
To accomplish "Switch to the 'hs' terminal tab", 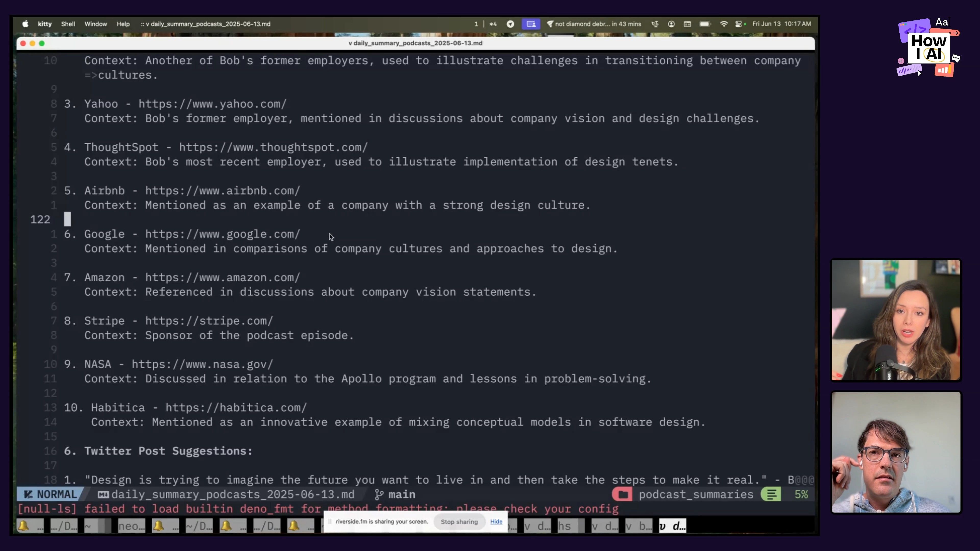I will tap(571, 526).
